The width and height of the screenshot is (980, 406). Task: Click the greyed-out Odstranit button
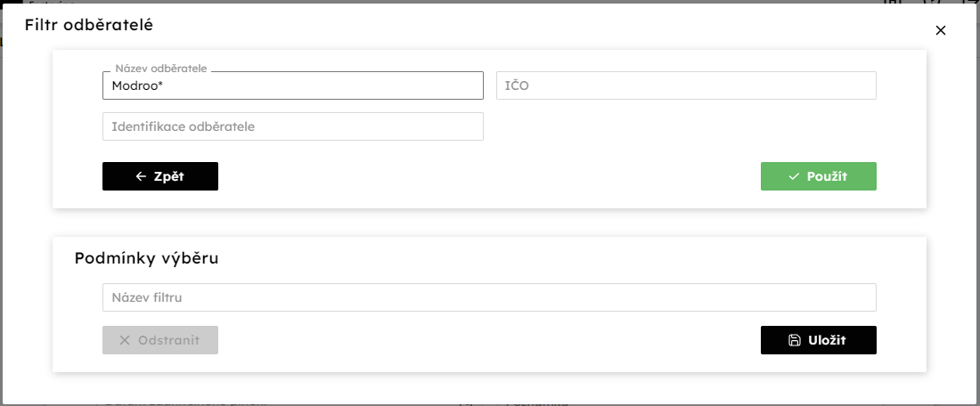160,340
